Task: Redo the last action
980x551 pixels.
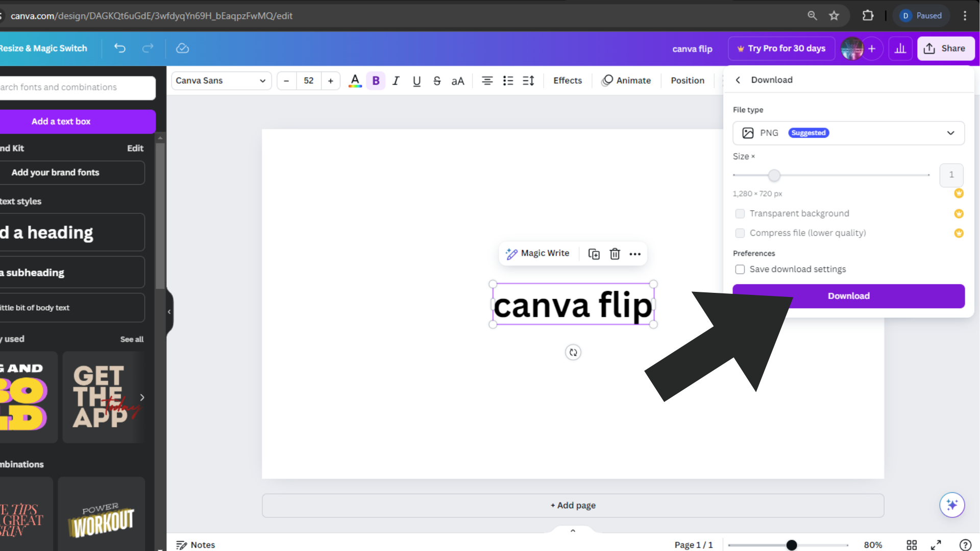Action: 148,48
